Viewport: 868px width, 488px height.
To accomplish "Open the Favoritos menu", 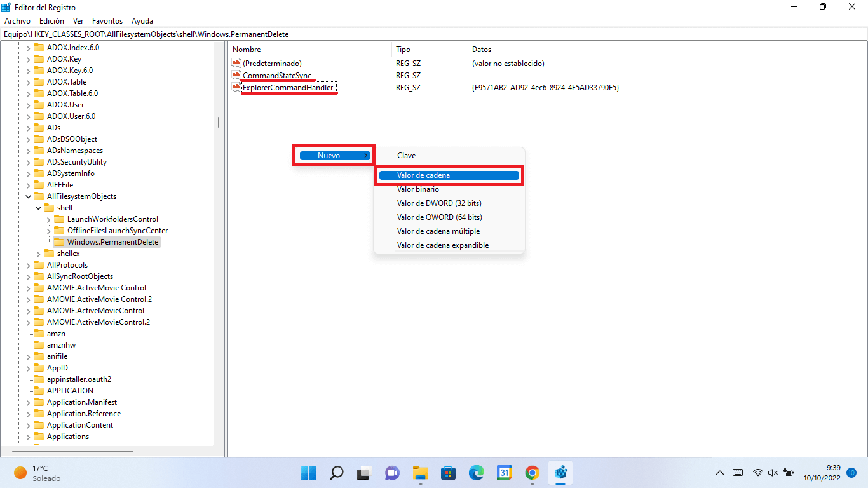I will click(x=107, y=21).
